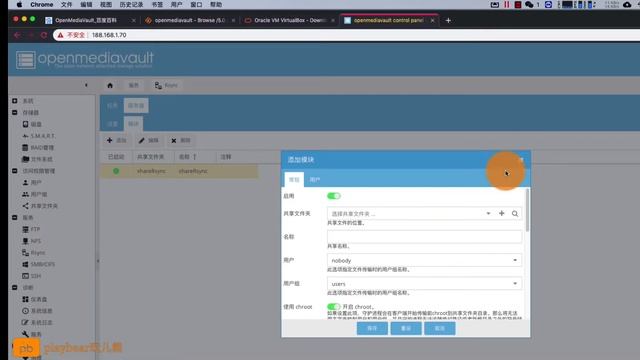Open NFS service in the sidebar
The height and width of the screenshot is (360, 640).
[x=31, y=241]
